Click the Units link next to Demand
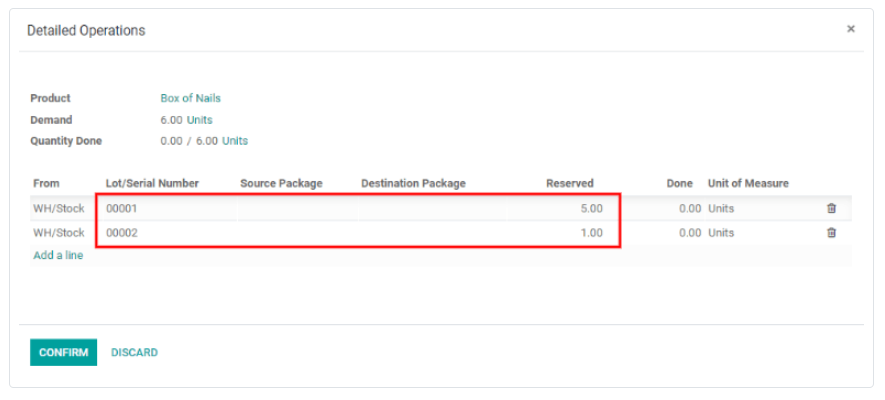885x400 pixels. [x=200, y=120]
